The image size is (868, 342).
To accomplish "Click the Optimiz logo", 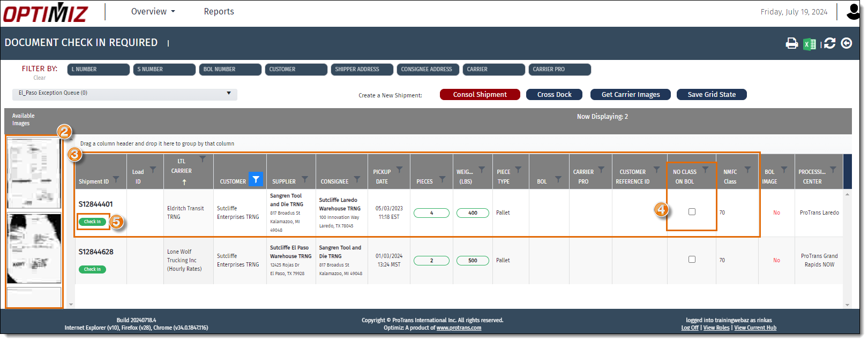I will pos(46,13).
